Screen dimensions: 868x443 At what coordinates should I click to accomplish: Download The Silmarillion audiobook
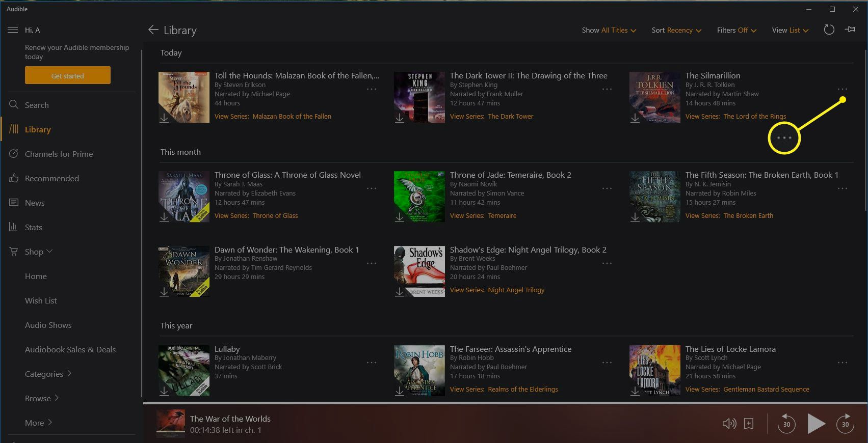[635, 118]
